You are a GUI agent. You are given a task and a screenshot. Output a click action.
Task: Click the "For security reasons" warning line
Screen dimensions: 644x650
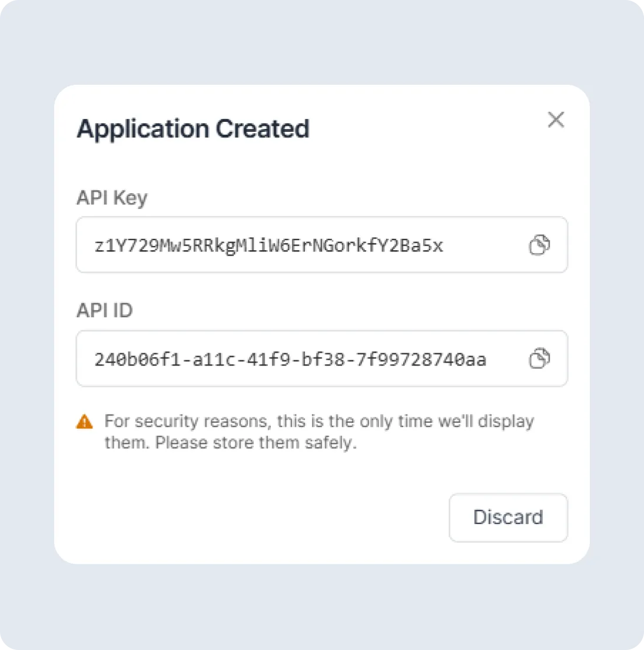pyautogui.click(x=319, y=422)
